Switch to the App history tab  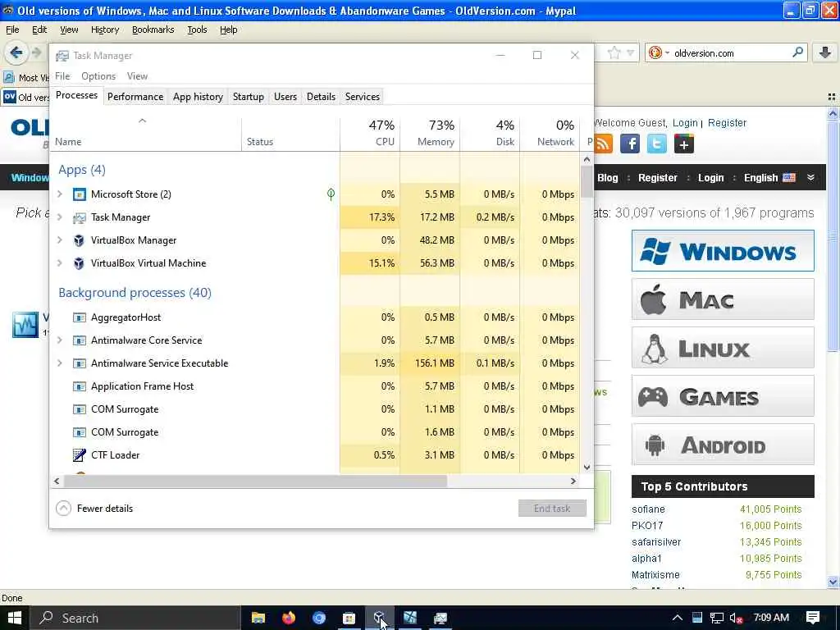point(198,97)
